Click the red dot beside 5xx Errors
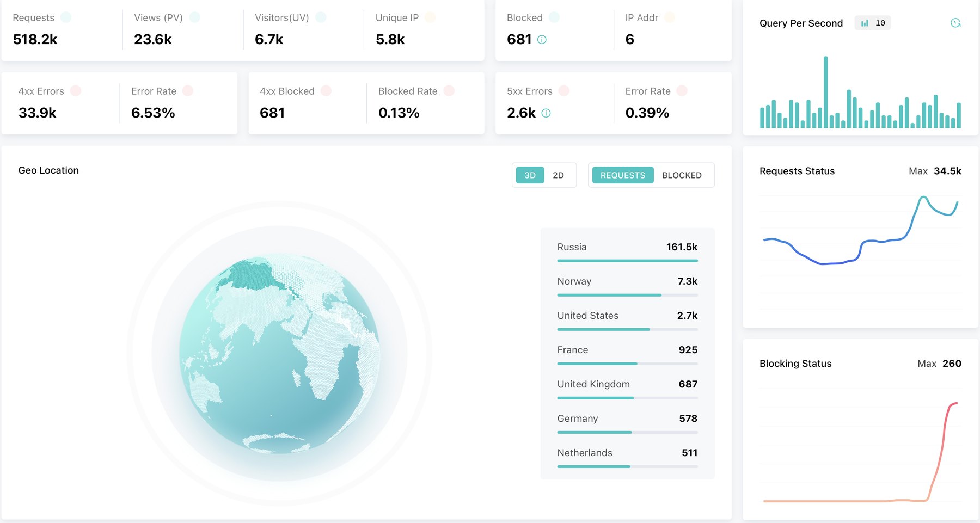Screen dimensions: 980x523 tap(564, 91)
